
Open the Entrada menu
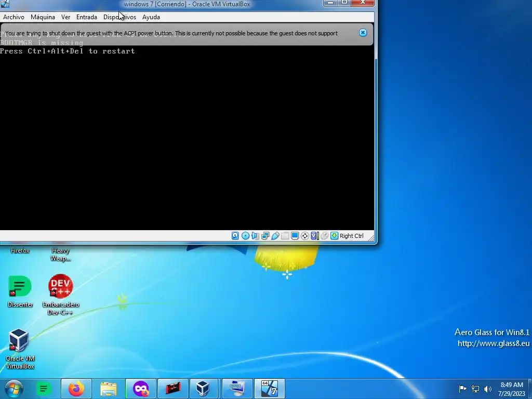[87, 17]
